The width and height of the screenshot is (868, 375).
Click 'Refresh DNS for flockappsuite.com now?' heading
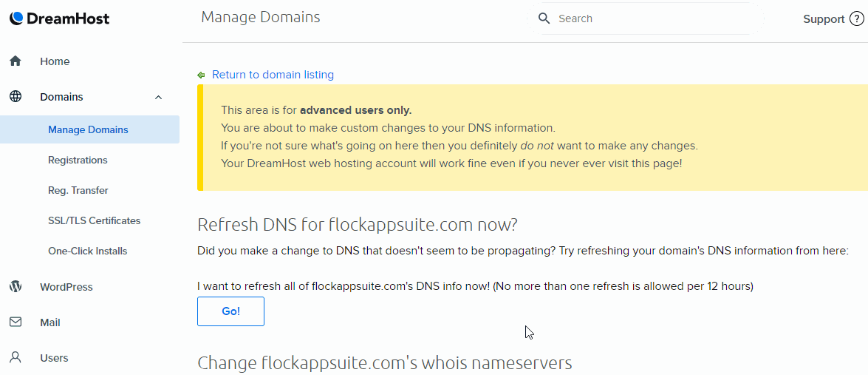tap(357, 225)
